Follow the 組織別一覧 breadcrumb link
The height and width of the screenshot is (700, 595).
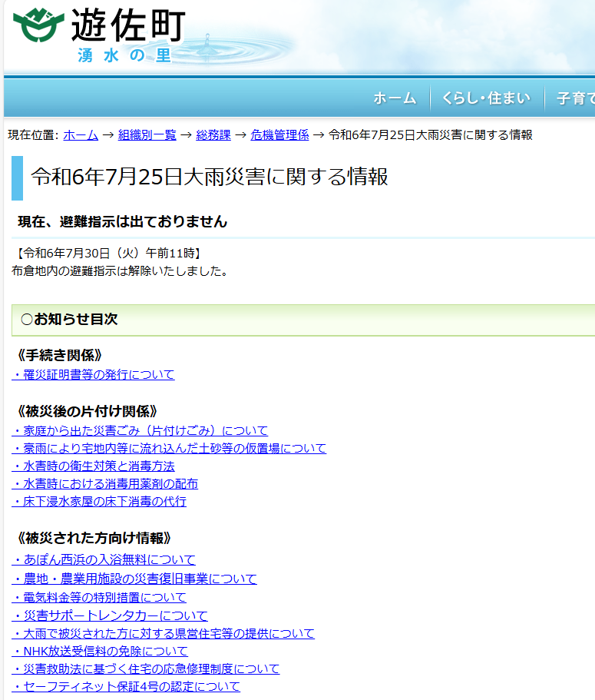(147, 134)
